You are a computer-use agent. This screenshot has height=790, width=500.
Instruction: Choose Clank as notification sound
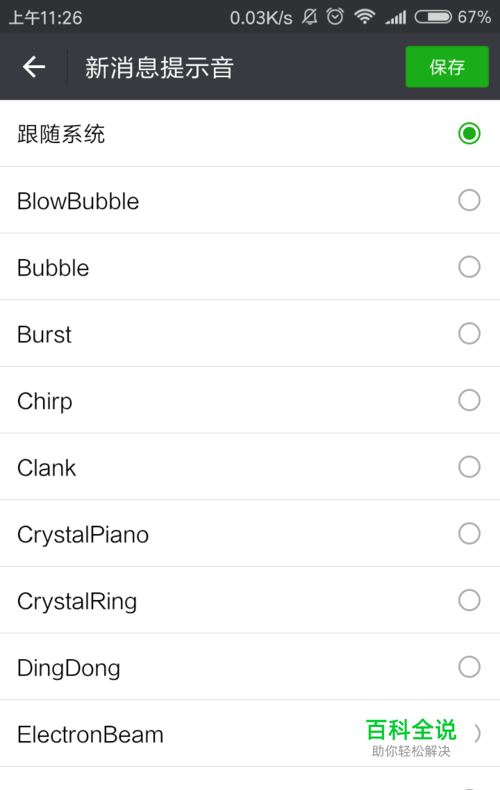tap(469, 467)
